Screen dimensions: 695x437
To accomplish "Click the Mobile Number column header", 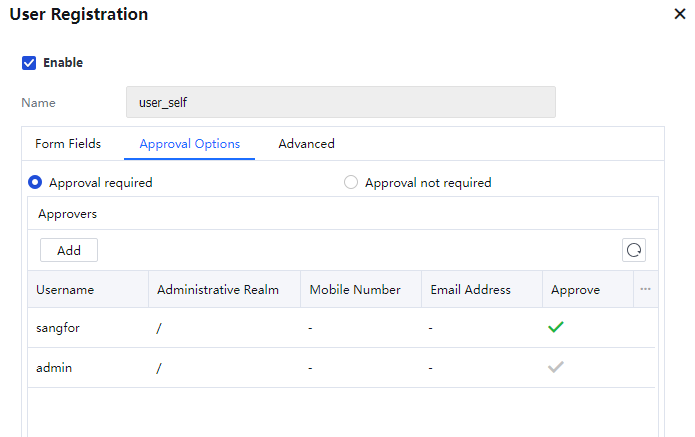I will click(x=355, y=290).
